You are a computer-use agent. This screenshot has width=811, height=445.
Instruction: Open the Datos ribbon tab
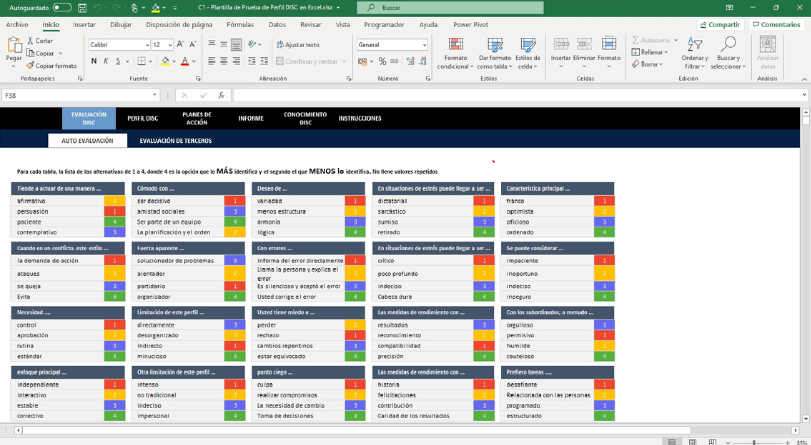(277, 24)
